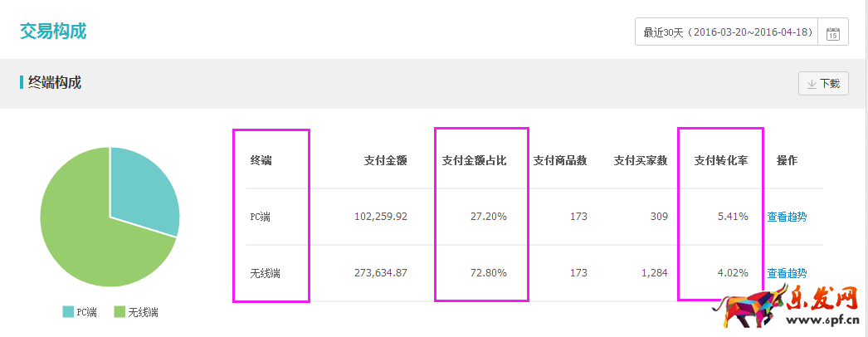868x337 pixels.
Task: Open the calendar icon beside the date range
Action: [833, 33]
